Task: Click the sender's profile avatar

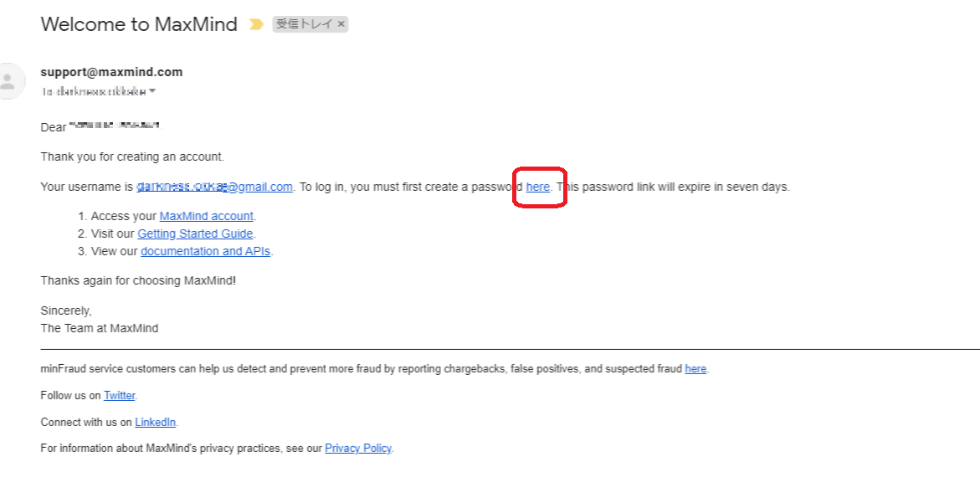Action: (8, 80)
